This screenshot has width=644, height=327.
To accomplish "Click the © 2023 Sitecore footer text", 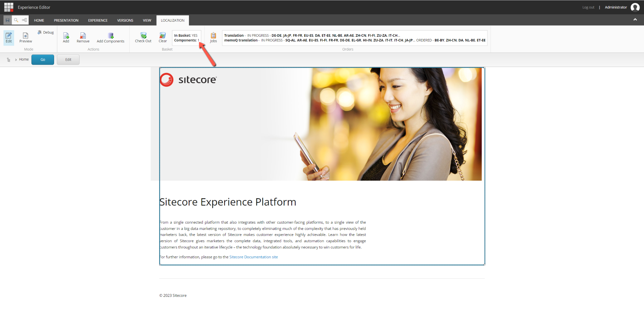I will [173, 296].
